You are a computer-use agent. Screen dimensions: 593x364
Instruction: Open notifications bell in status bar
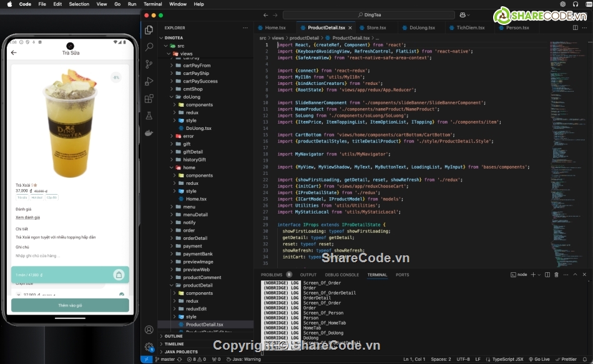[585, 360]
